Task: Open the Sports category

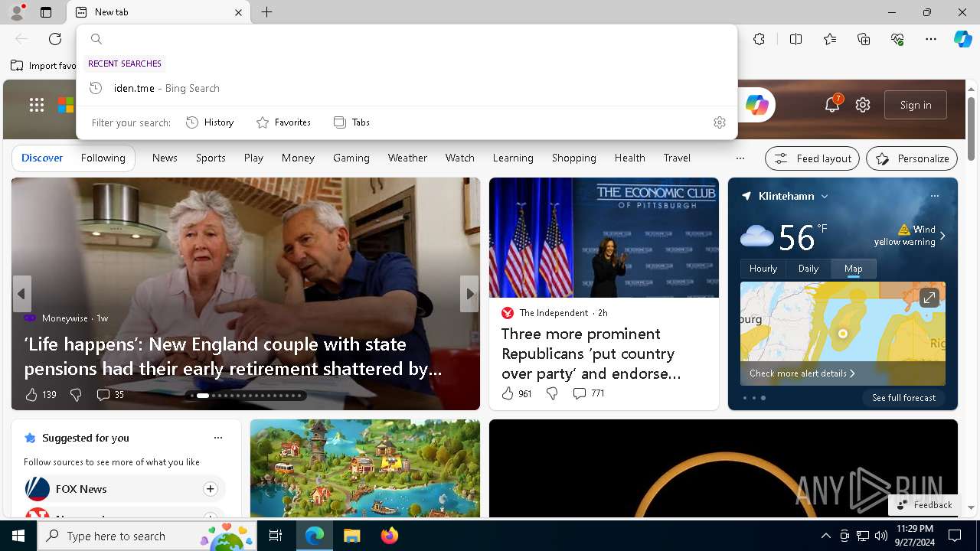Action: click(211, 158)
